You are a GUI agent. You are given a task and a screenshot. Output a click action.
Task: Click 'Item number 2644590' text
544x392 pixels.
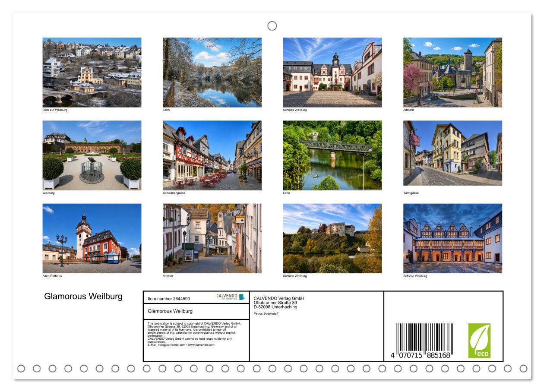168,298
